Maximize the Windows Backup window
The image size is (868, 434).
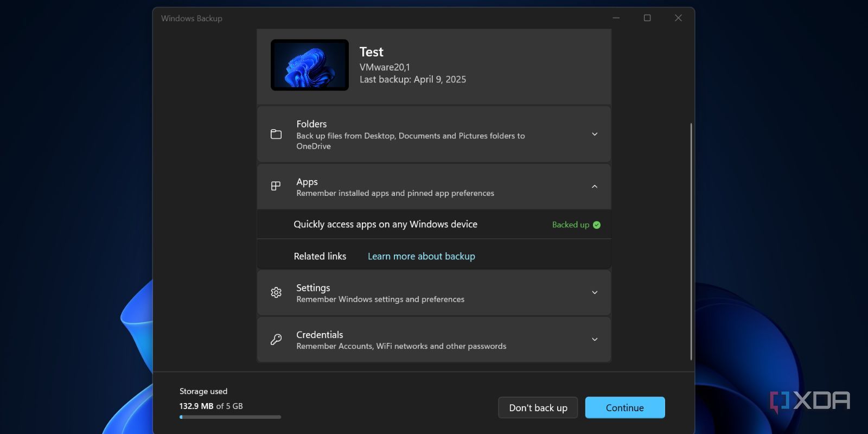coord(647,18)
